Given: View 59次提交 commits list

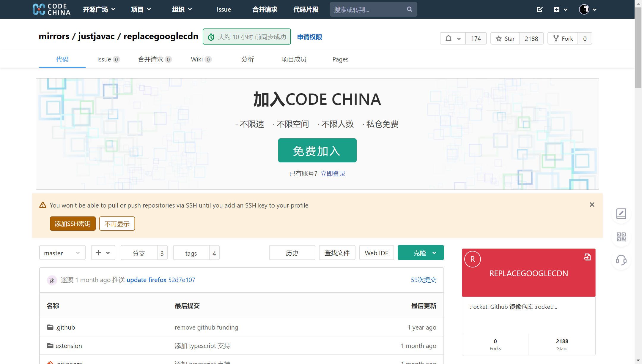Looking at the screenshot, I should click(424, 280).
